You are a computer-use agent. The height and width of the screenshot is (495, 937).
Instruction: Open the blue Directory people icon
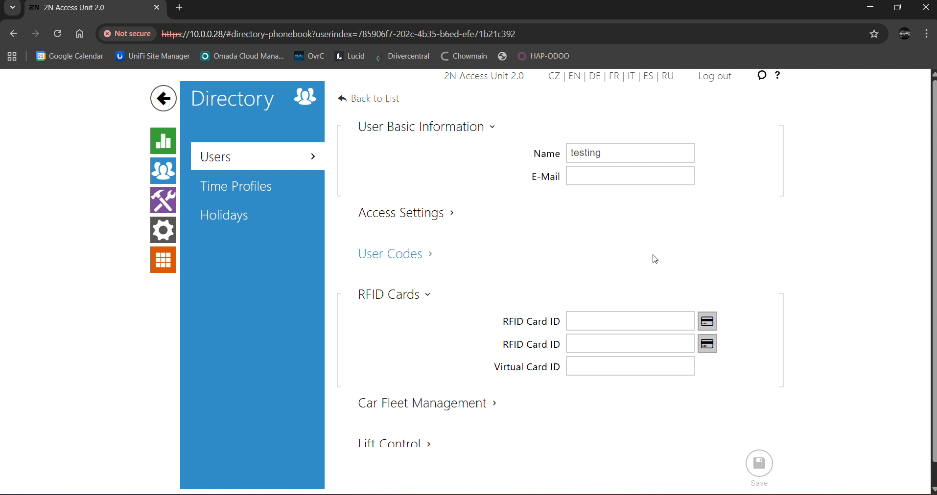[x=163, y=170]
